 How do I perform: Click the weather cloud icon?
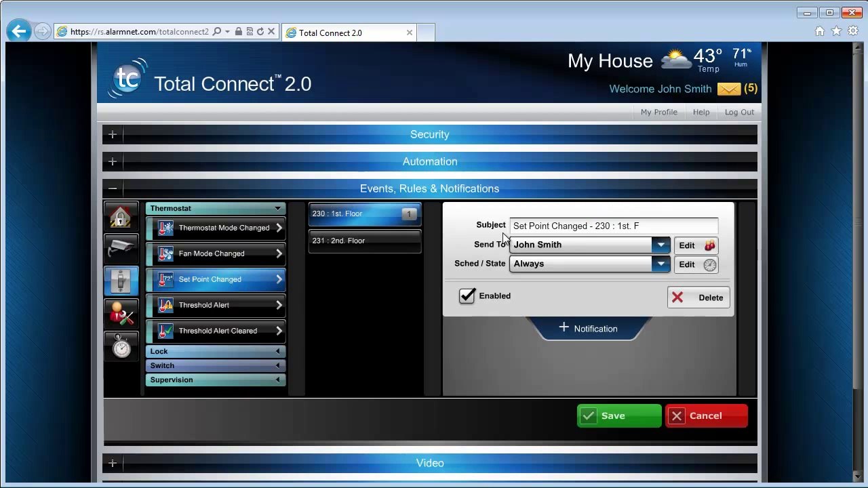click(x=676, y=59)
